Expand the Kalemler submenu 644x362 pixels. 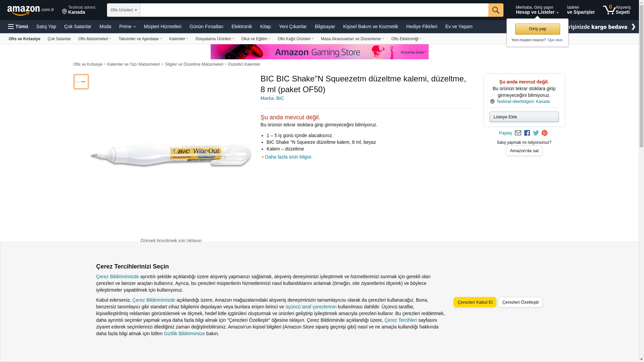tap(179, 39)
